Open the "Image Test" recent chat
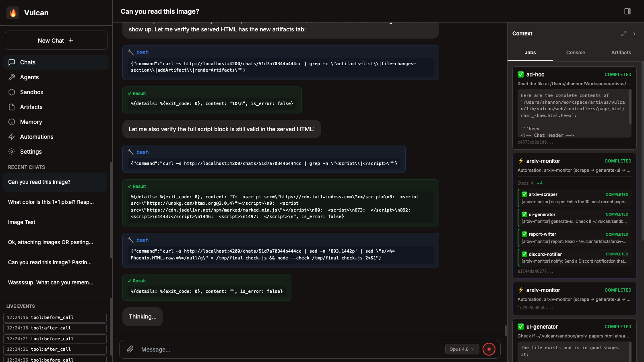The width and height of the screenshot is (644, 362). pyautogui.click(x=22, y=222)
